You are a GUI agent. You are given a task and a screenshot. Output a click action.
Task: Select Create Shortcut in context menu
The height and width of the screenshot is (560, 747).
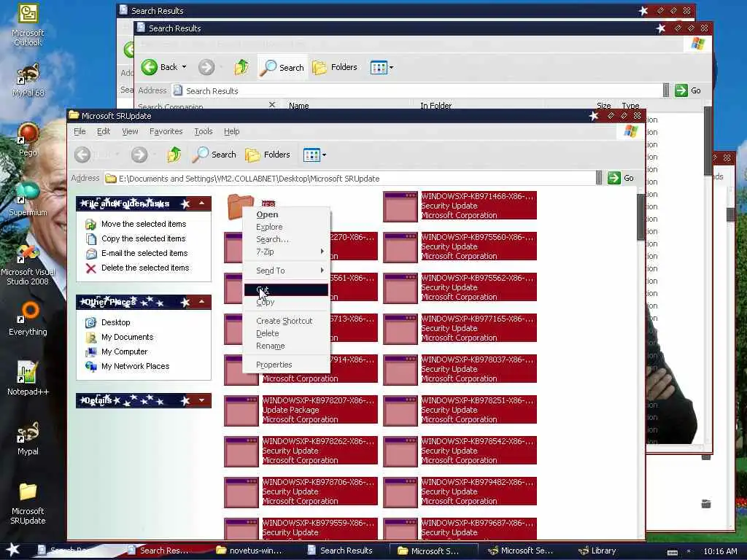pyautogui.click(x=286, y=321)
